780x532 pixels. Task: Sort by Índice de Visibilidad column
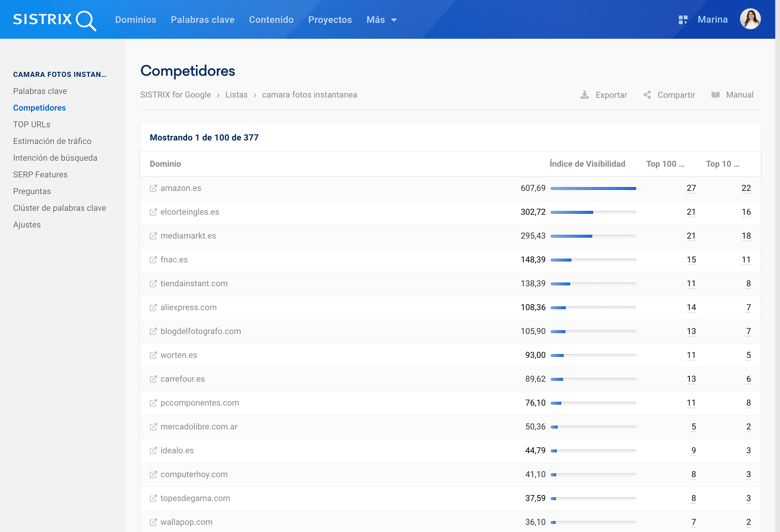click(x=587, y=164)
